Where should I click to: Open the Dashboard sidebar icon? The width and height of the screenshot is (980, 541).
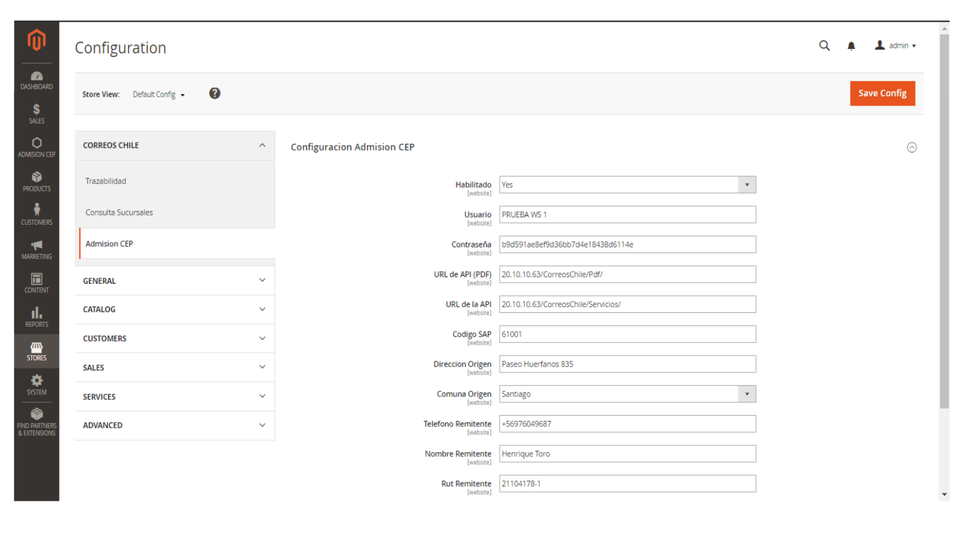tap(36, 80)
